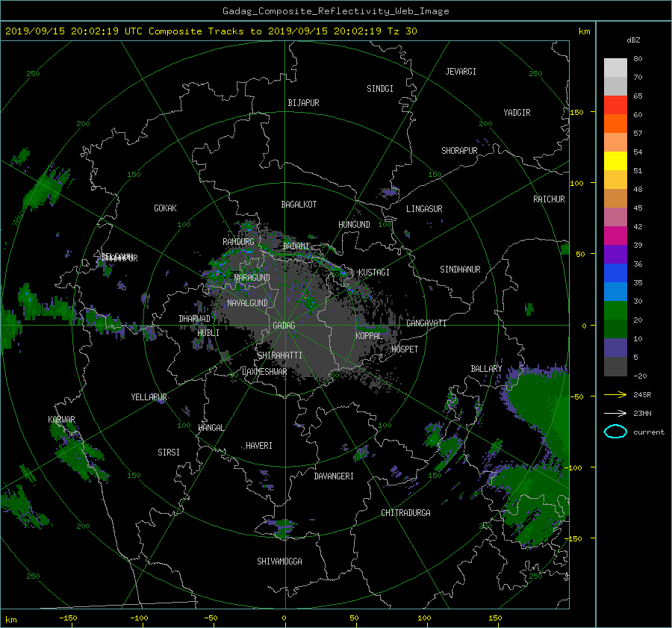Click the NARAGUND city label

(x=252, y=277)
